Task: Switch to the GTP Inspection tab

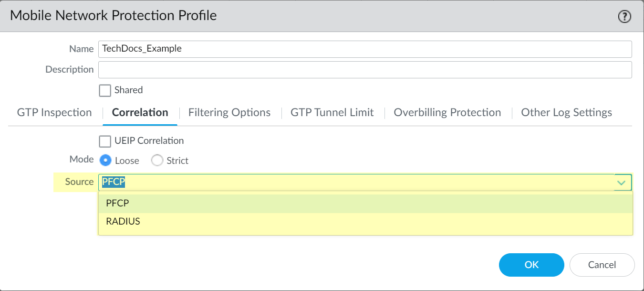Action: tap(54, 113)
